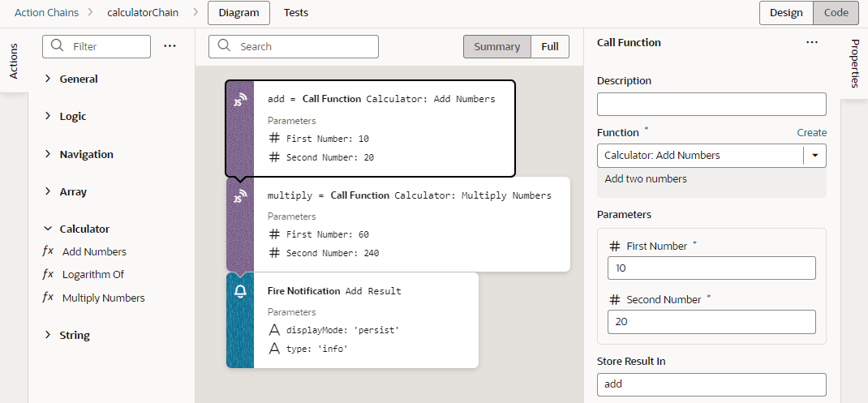
Task: Open the Function dropdown arrow
Action: (814, 156)
